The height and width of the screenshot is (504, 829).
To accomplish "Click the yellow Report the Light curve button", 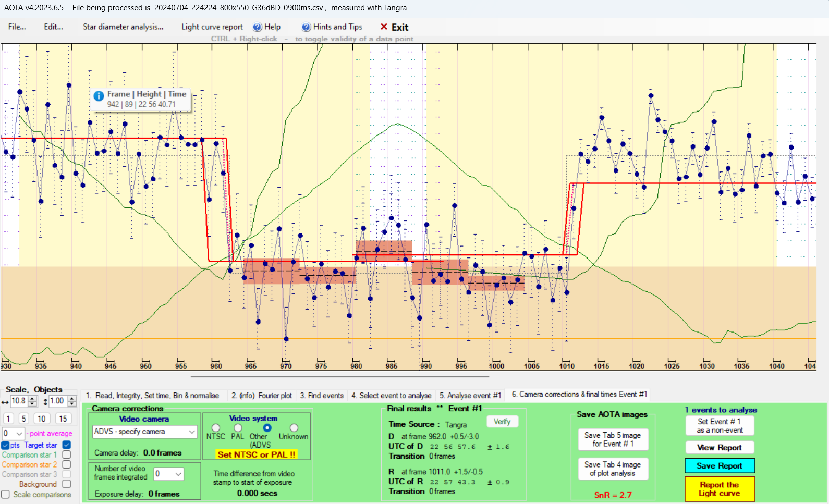I will [720, 489].
